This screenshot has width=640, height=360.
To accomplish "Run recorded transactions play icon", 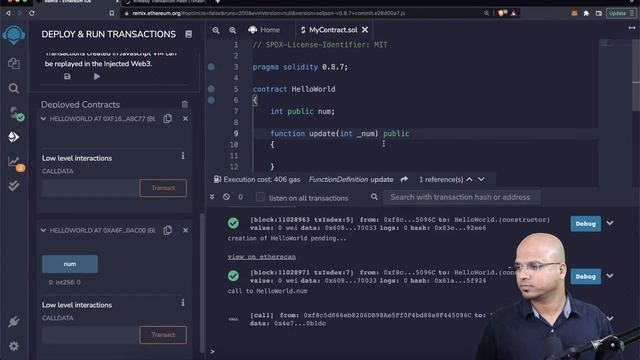I will pos(97,76).
